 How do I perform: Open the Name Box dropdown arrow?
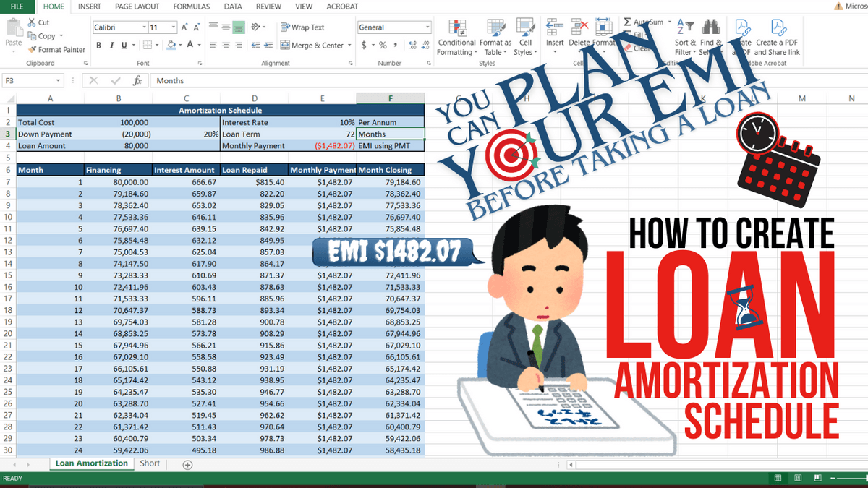coord(59,81)
